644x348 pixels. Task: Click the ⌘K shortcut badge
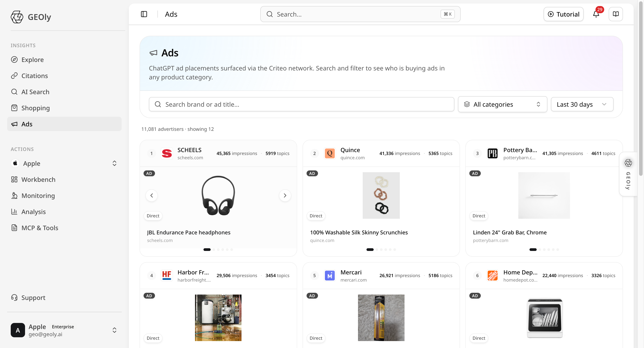447,14
